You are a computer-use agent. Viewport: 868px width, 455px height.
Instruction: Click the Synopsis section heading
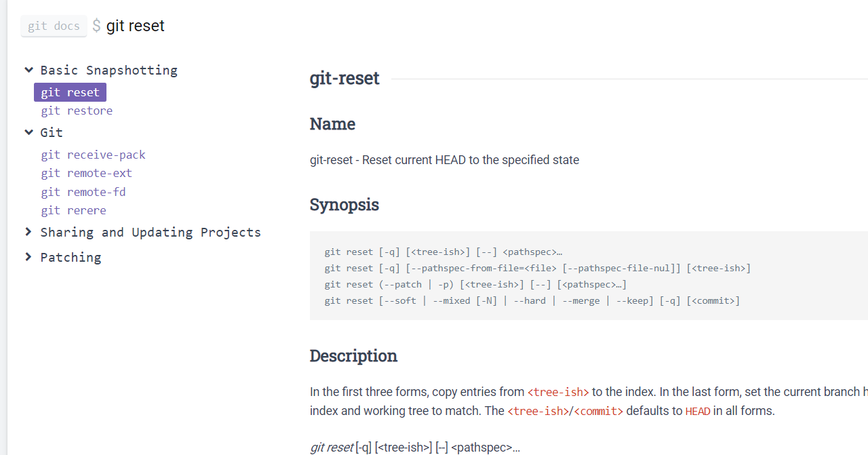click(x=344, y=205)
